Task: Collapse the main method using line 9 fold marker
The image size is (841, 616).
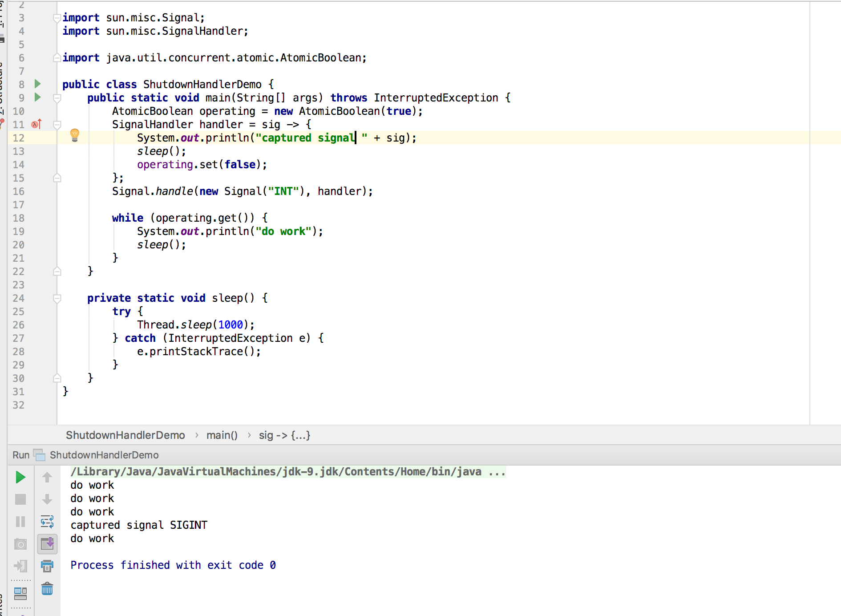Action: (57, 99)
